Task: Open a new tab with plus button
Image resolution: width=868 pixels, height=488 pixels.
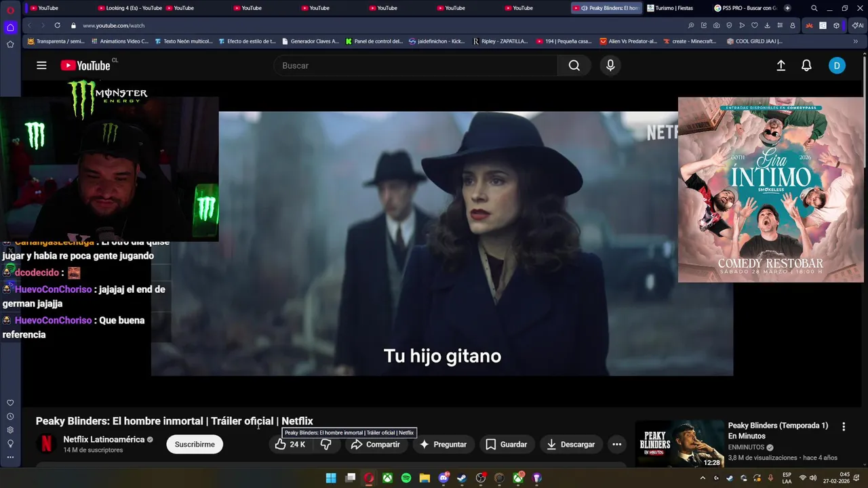Action: click(787, 8)
